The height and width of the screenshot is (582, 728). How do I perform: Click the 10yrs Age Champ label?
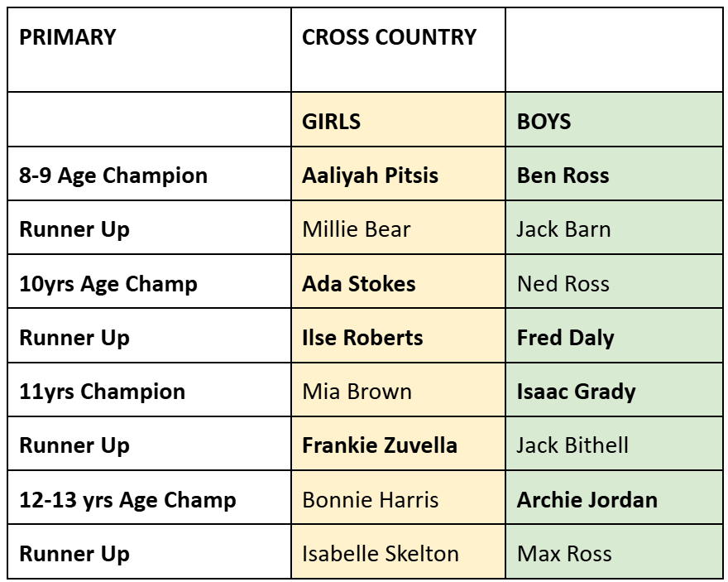pos(149,281)
